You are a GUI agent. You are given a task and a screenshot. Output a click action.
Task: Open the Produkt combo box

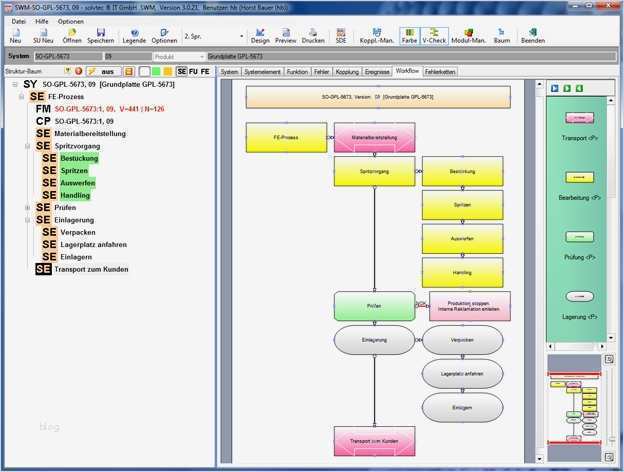pos(179,57)
